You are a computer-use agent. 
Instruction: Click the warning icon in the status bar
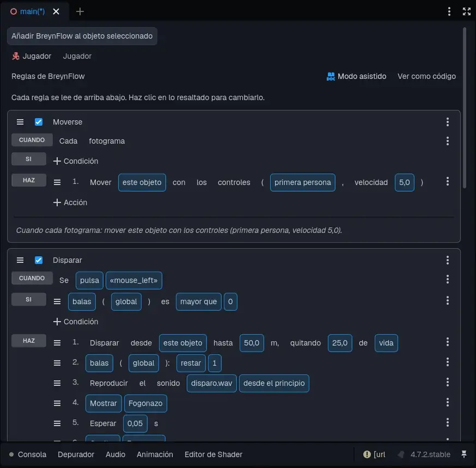(x=367, y=454)
